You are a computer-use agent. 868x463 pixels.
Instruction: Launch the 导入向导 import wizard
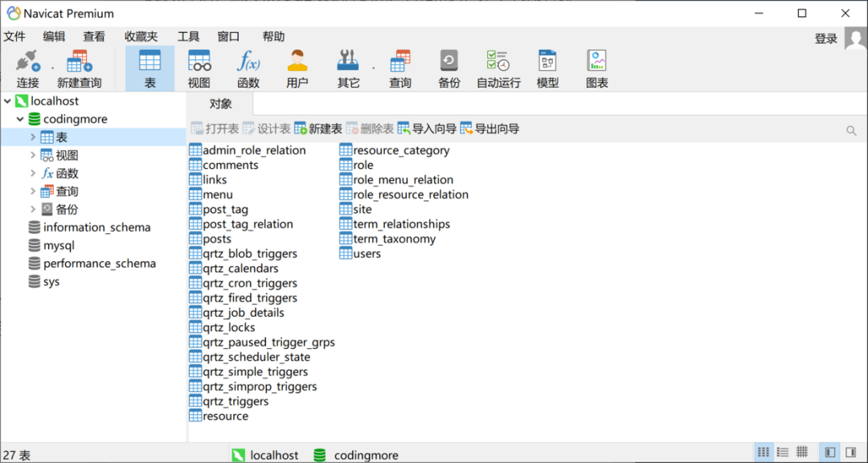click(427, 129)
